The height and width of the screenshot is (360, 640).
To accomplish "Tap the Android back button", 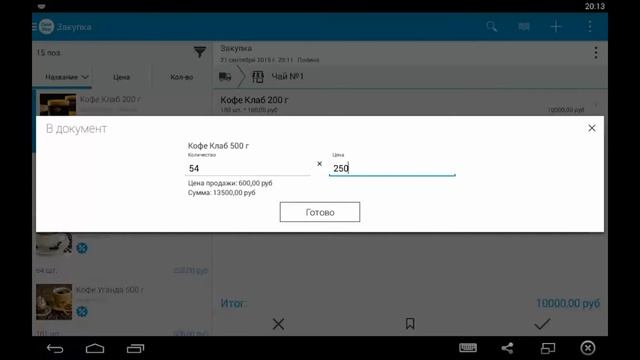I will tap(55, 348).
